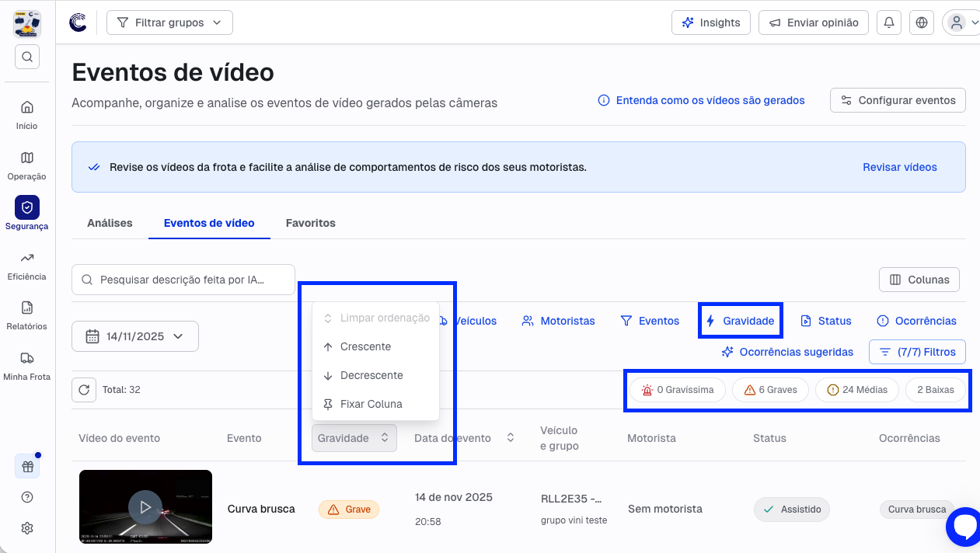The height and width of the screenshot is (553, 980).
Task: Open the help question mark icon
Action: (27, 497)
